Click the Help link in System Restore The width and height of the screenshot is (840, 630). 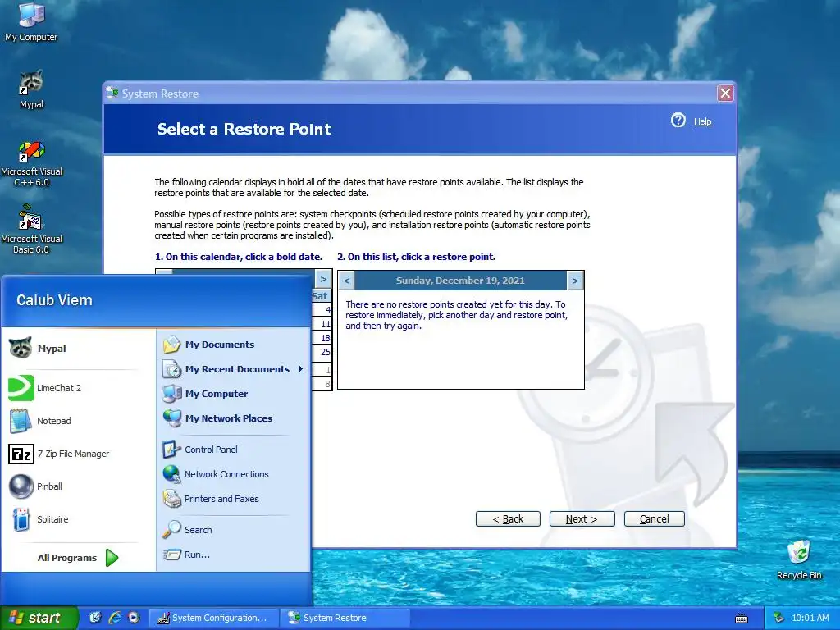point(702,121)
